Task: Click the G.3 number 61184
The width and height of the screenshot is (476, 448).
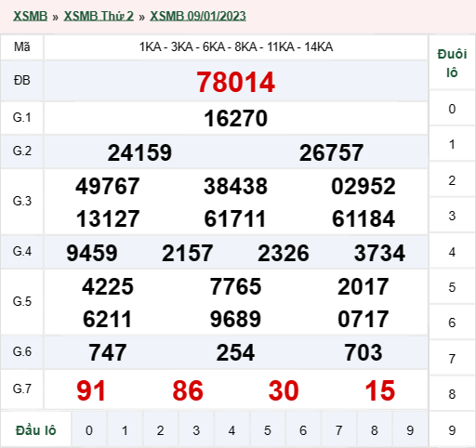Action: point(364,218)
